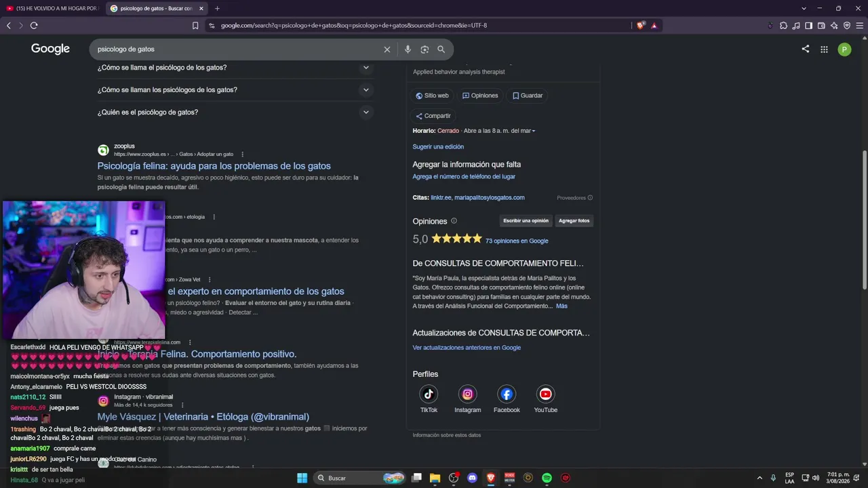Open the browser extensions puzzle icon
Image resolution: width=868 pixels, height=488 pixels.
[783, 26]
